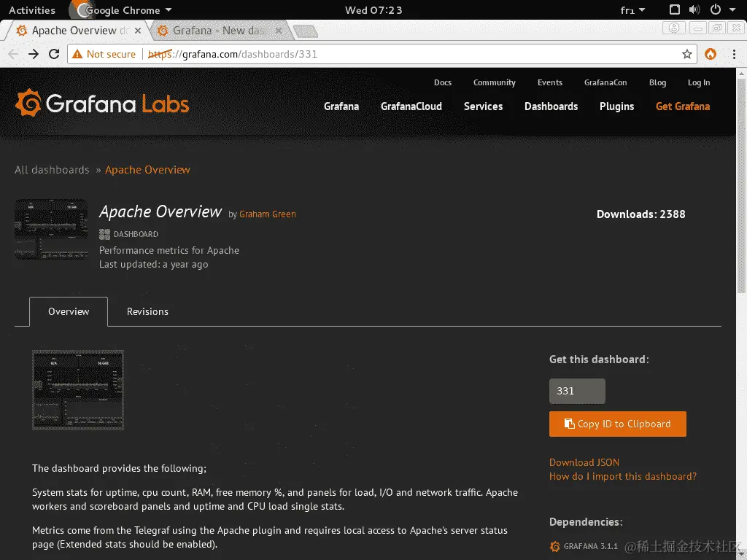Click 'Last updated: a year ago' text
The image size is (747, 560).
pos(153,264)
